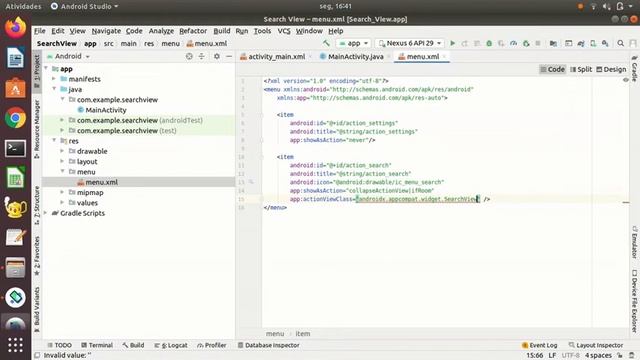Switch editor to Split view
The width and height of the screenshot is (640, 360).
[x=581, y=69]
